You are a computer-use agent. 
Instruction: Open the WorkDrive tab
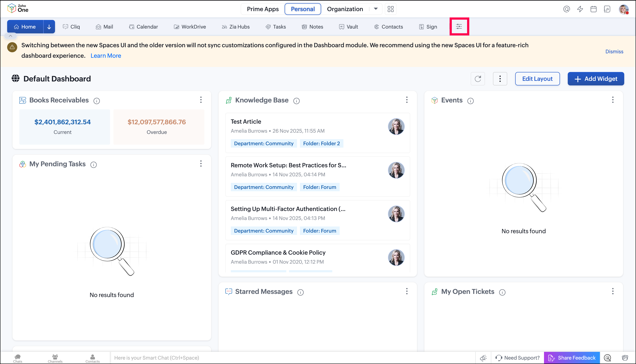click(190, 27)
